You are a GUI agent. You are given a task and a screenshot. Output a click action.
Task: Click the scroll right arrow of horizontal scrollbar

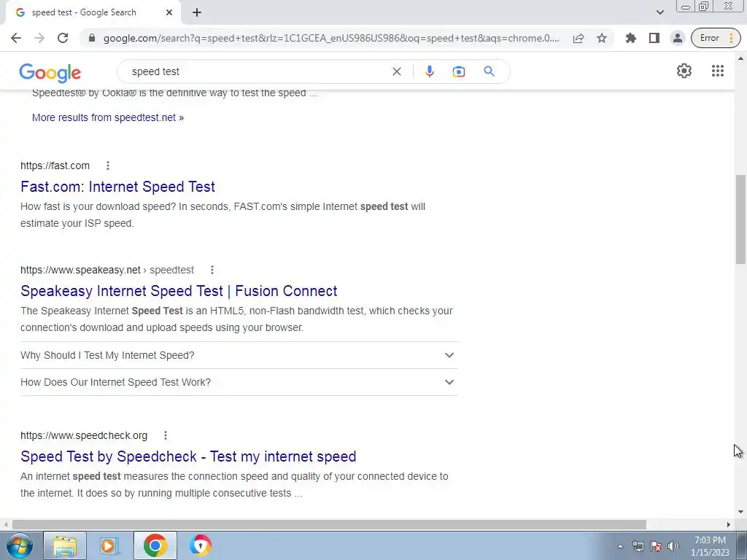coord(729,524)
